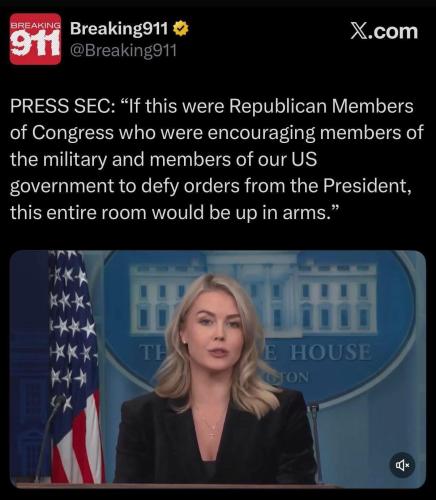Open the @Breaking911 handle link

coord(123,51)
